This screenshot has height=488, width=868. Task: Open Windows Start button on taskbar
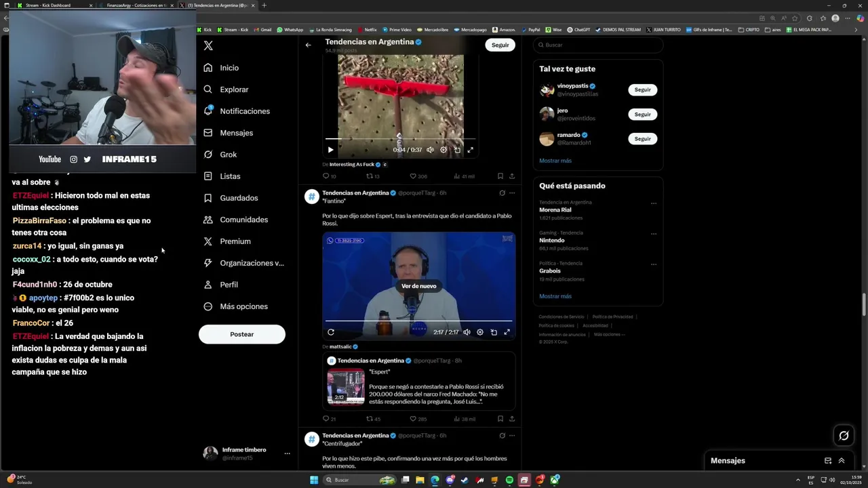[x=314, y=480]
